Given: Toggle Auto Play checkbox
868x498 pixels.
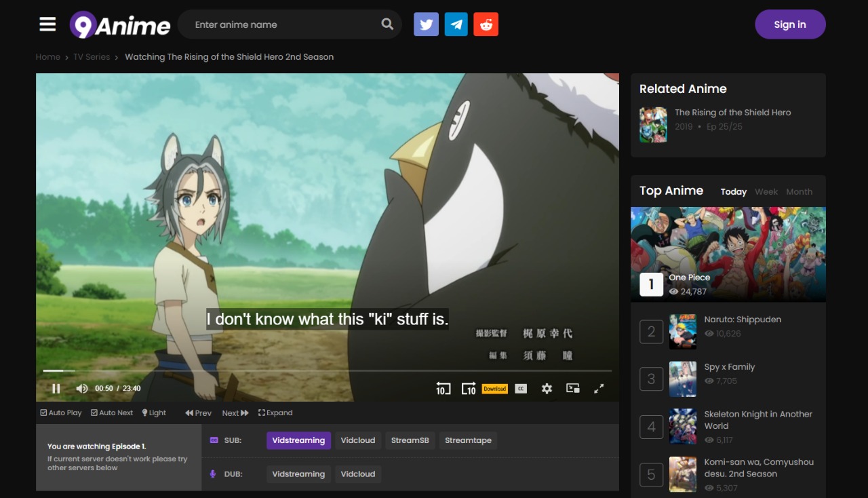Looking at the screenshot, I should [x=61, y=413].
